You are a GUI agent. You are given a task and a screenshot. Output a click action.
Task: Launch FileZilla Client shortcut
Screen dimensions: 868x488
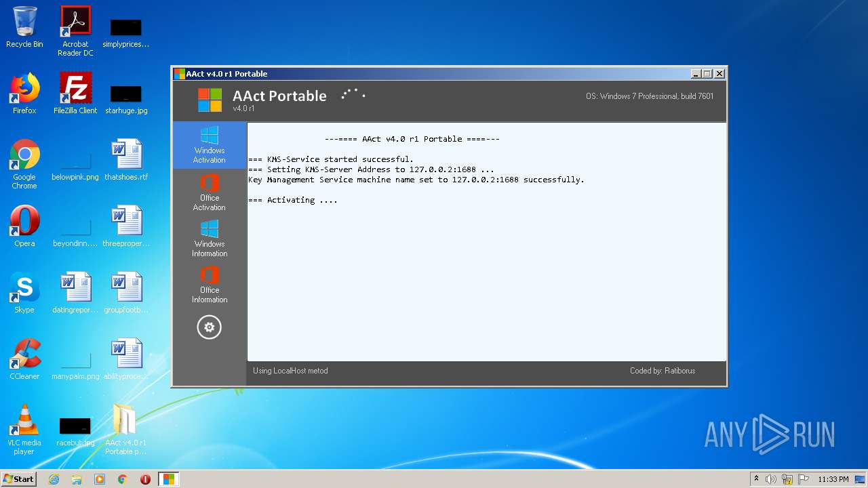coord(75,94)
